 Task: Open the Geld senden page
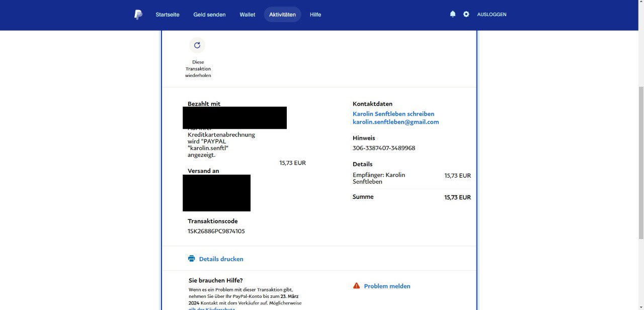click(209, 15)
